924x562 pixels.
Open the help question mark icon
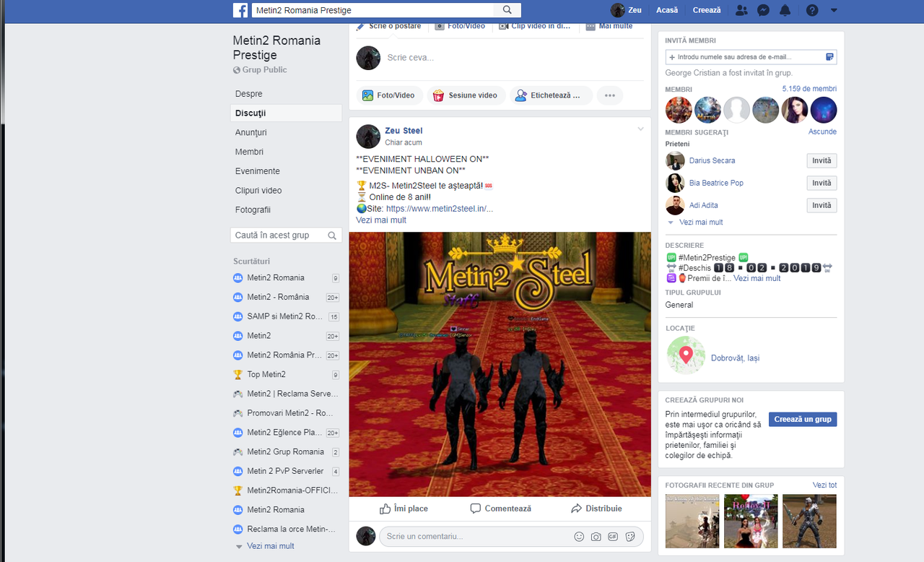click(811, 10)
